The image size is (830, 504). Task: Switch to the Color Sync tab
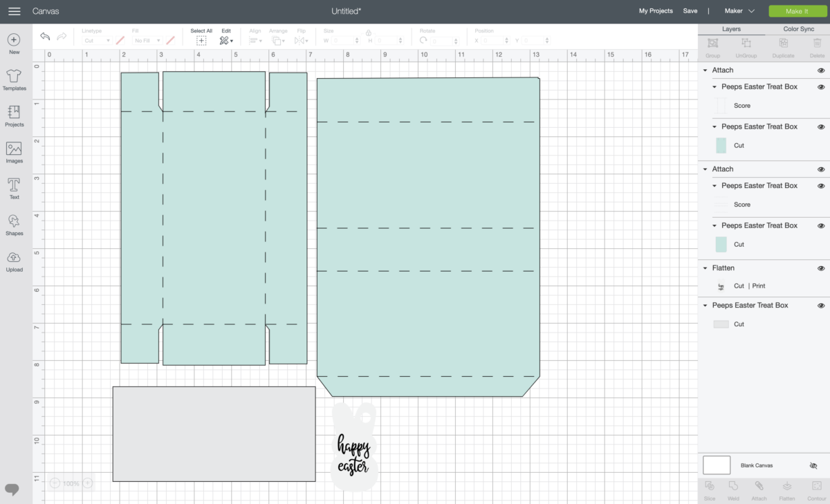[x=798, y=29]
